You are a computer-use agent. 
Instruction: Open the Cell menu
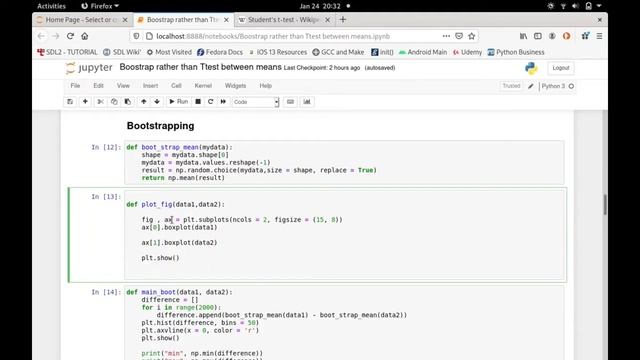(176, 86)
